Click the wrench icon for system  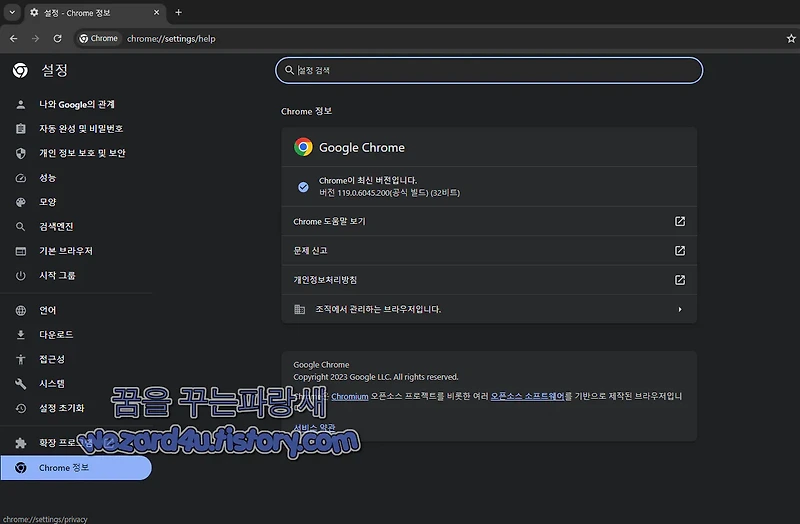(x=20, y=384)
